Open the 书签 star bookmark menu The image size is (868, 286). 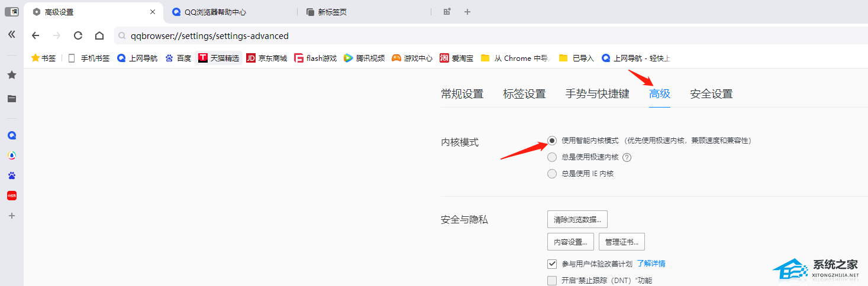[43, 58]
